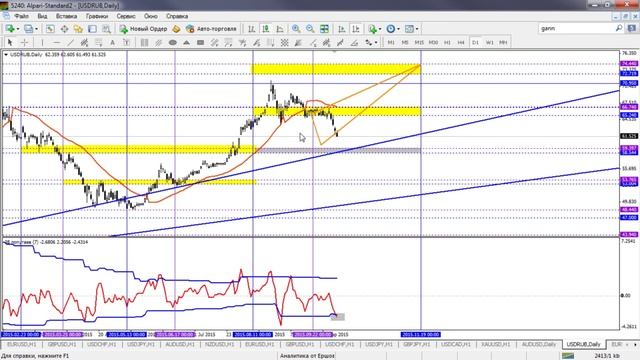Switch timeframe to H1
Viewport: 640px width, 360px height.
447,42
